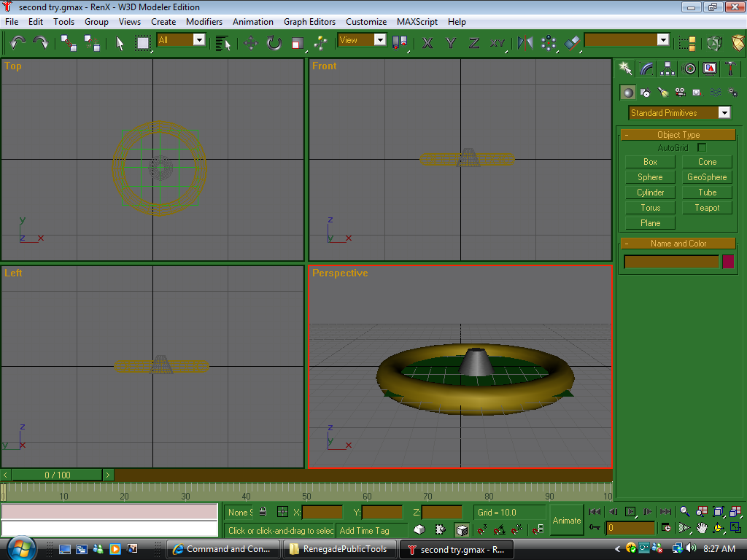Viewport: 747px width, 560px height.
Task: Open the MAXScript menu
Action: (417, 22)
